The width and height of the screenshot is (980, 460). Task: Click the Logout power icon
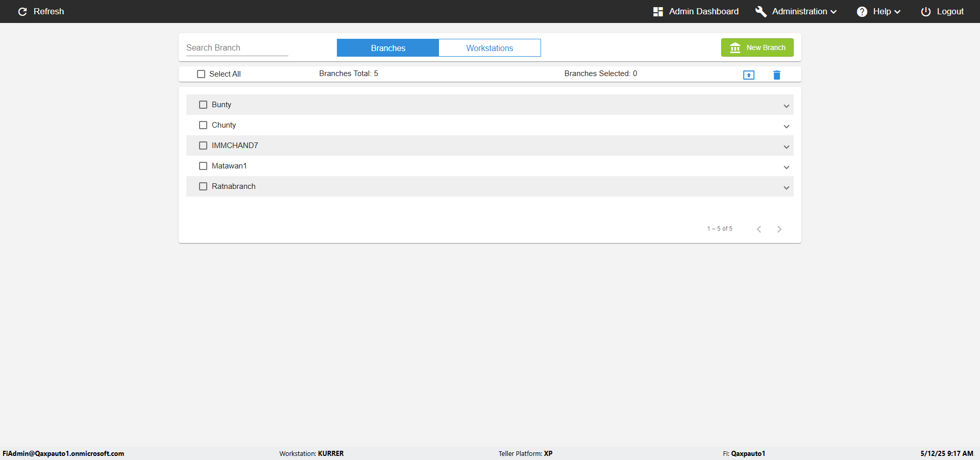926,12
